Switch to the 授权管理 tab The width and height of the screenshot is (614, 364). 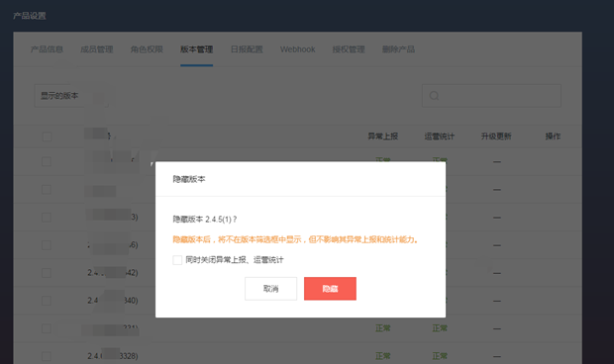click(x=349, y=49)
